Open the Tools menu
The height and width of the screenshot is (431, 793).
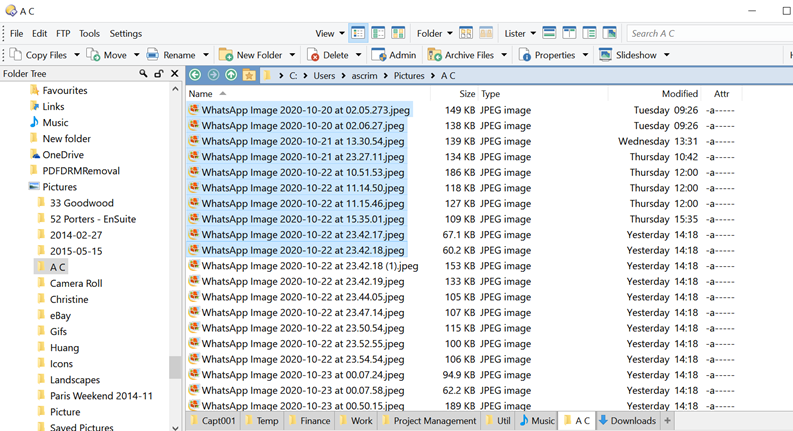click(x=90, y=33)
